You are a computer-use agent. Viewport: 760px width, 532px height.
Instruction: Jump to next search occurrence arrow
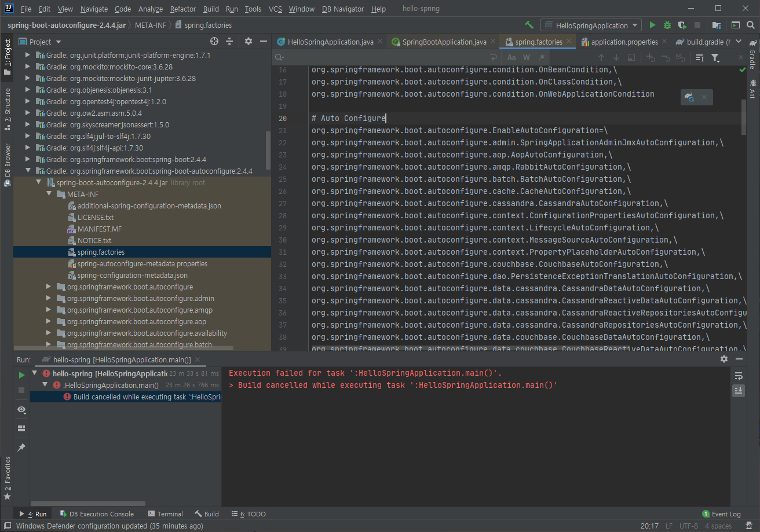coord(616,57)
